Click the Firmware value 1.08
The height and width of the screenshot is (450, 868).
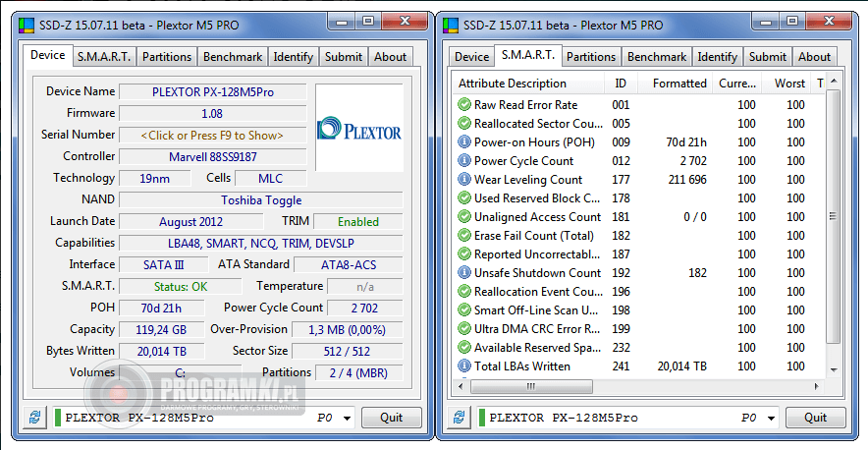pos(212,114)
